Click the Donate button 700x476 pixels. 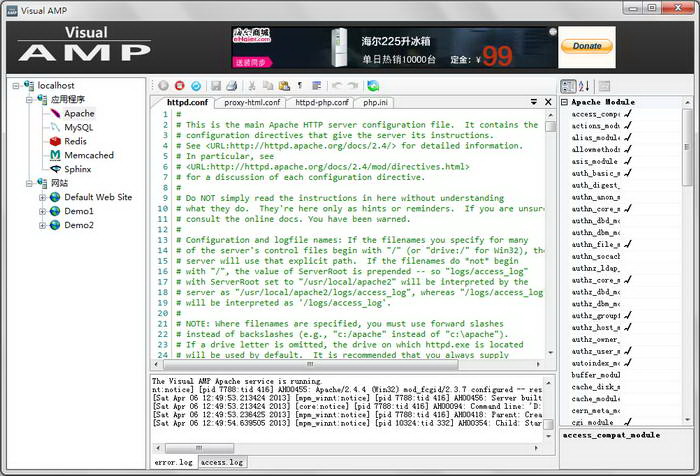click(587, 46)
